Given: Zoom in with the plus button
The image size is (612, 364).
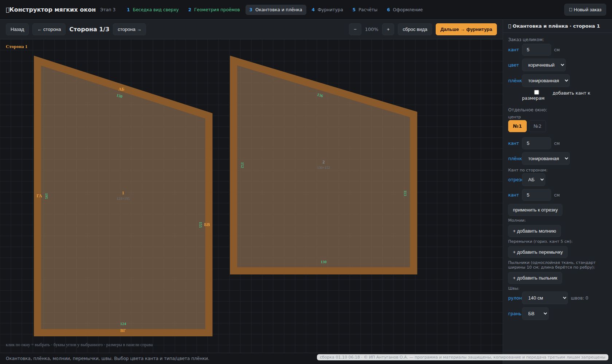Looking at the screenshot, I should pos(388,29).
